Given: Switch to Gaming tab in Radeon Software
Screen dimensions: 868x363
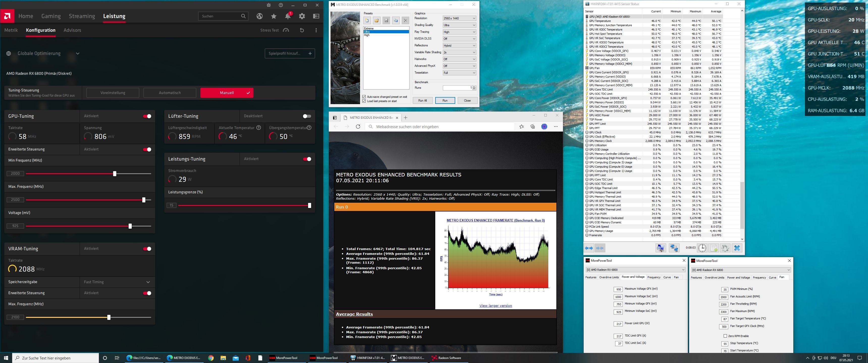Looking at the screenshot, I should point(51,16).
